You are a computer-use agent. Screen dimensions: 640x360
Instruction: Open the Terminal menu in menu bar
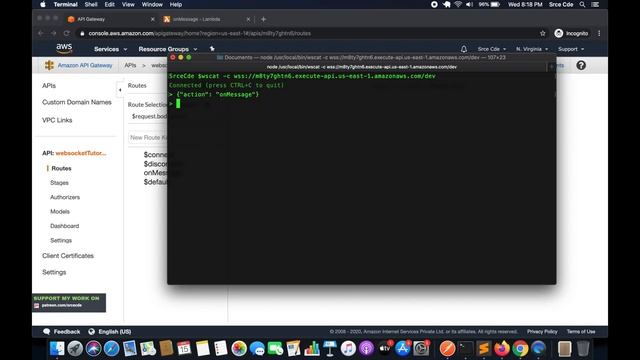(x=66, y=4)
